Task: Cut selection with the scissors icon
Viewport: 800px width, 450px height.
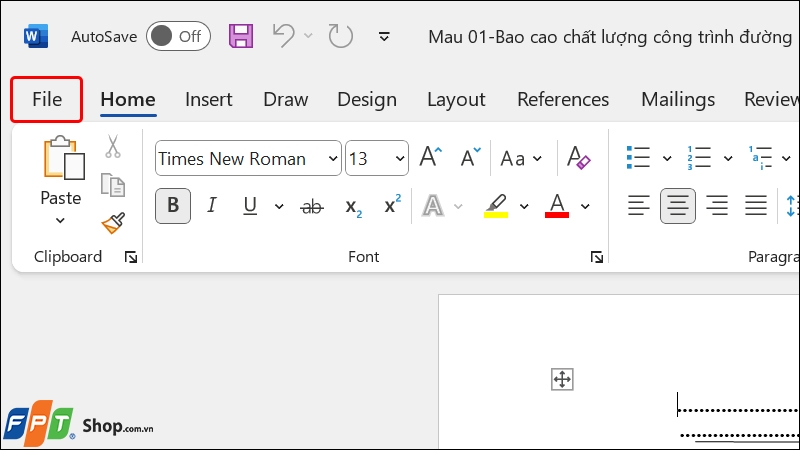Action: pos(113,146)
